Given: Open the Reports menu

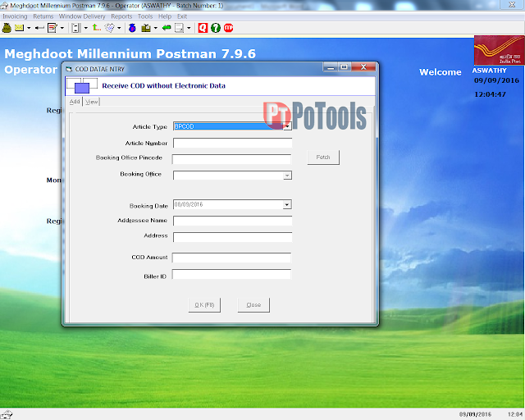Looking at the screenshot, I should [121, 16].
